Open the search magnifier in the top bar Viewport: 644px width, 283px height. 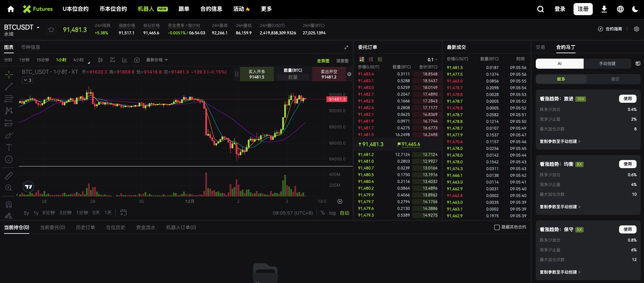coord(540,9)
